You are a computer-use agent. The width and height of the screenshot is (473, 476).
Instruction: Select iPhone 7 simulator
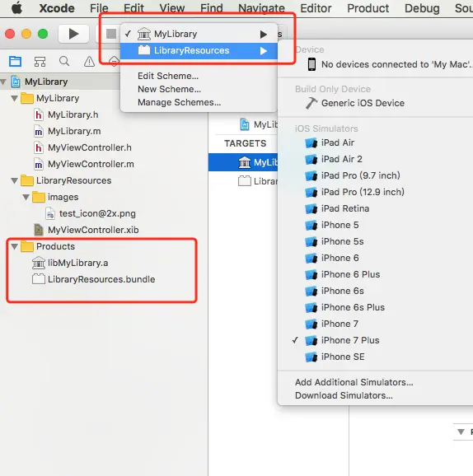(x=376, y=324)
